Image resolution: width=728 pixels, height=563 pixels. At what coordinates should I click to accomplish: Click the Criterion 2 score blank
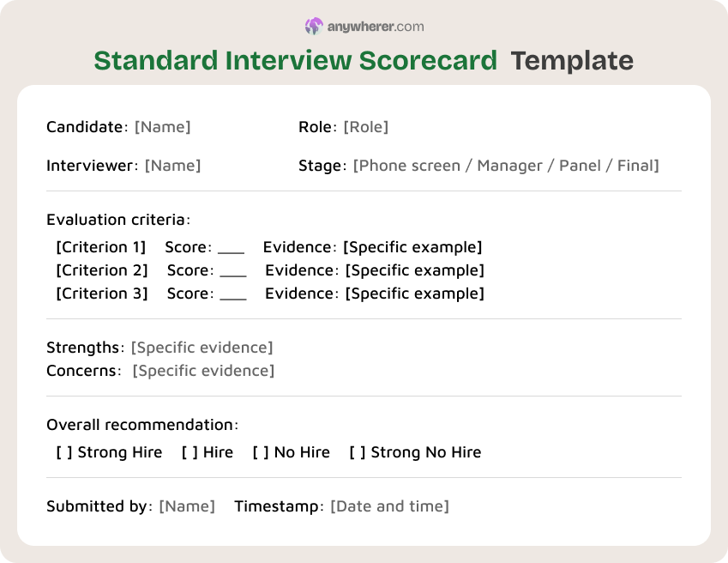(x=233, y=275)
